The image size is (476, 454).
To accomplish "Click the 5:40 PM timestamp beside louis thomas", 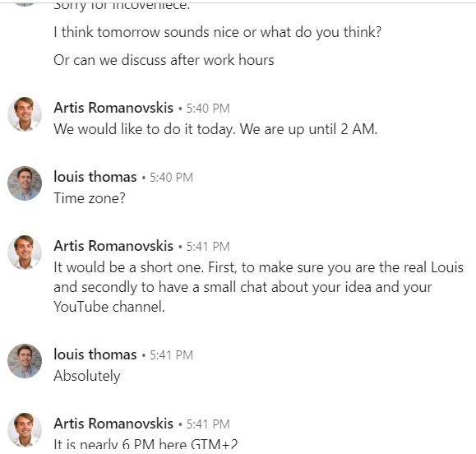I will coord(172,178).
